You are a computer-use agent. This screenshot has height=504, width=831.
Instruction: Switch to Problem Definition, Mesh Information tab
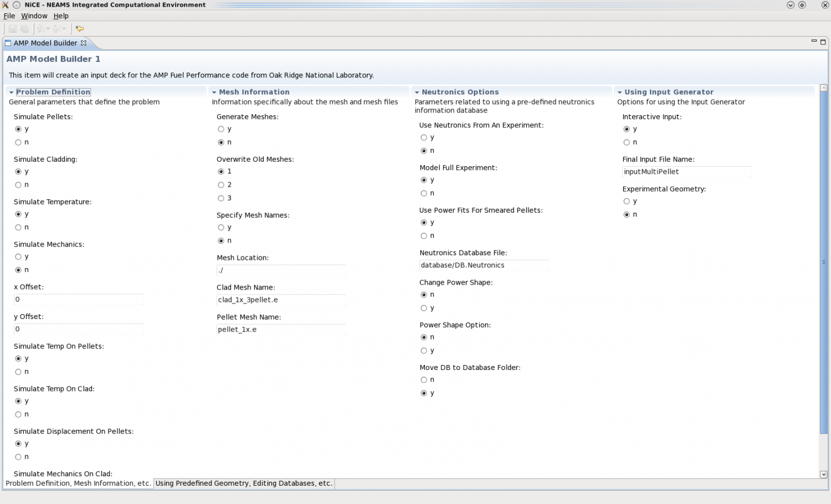(x=78, y=484)
